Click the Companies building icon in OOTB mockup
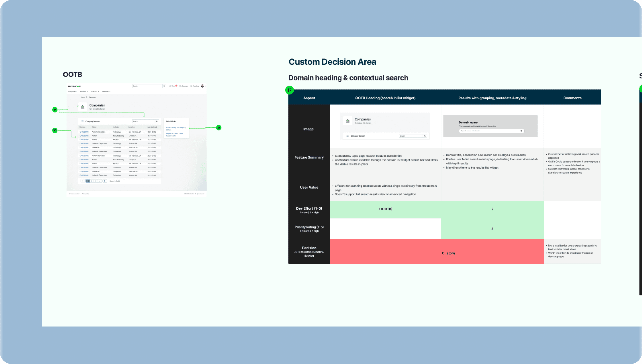Viewport: 642px width, 364px height. click(x=83, y=107)
